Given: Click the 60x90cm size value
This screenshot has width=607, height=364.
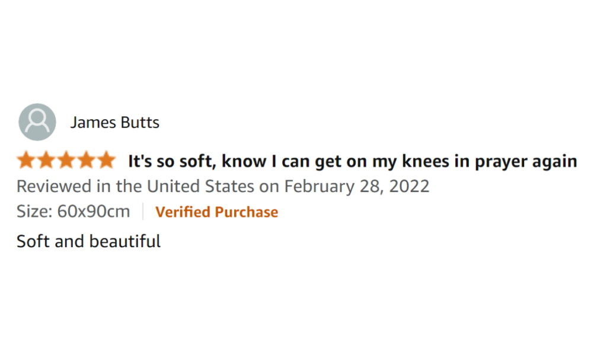Looking at the screenshot, I should [x=94, y=212].
